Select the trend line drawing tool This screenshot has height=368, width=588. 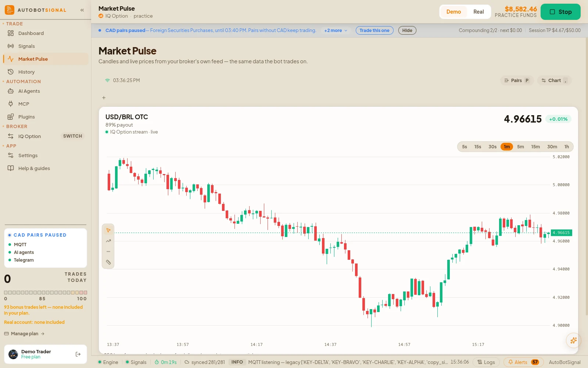[x=108, y=241]
